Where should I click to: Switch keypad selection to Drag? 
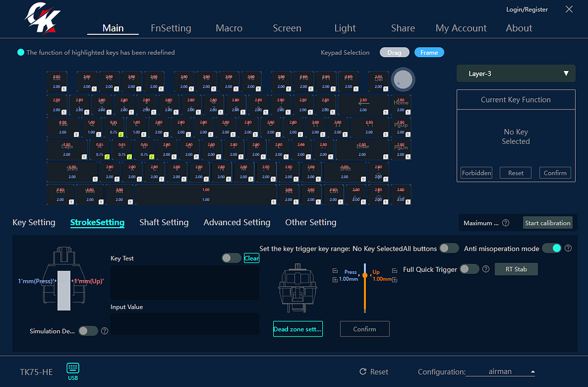(394, 52)
